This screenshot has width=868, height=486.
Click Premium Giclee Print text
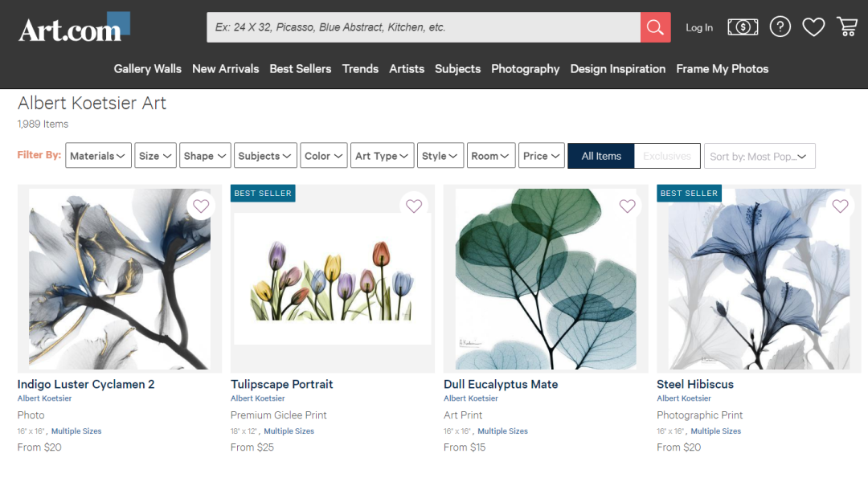coord(278,415)
